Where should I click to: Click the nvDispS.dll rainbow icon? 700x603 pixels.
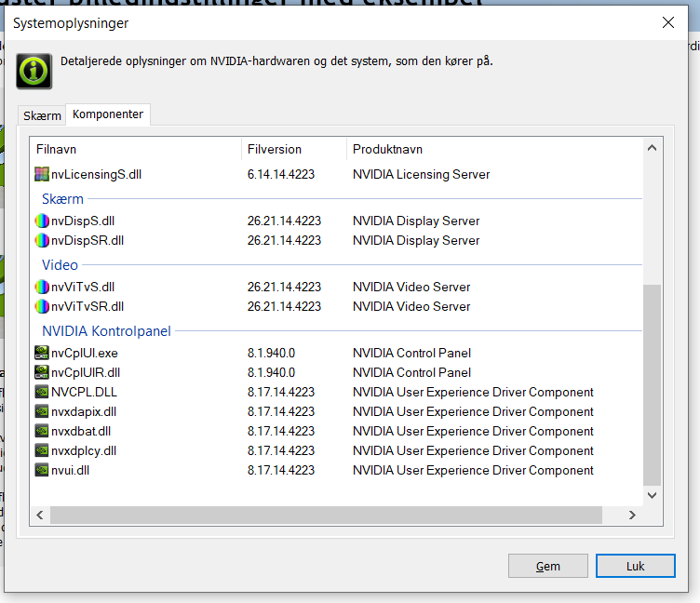(x=42, y=221)
